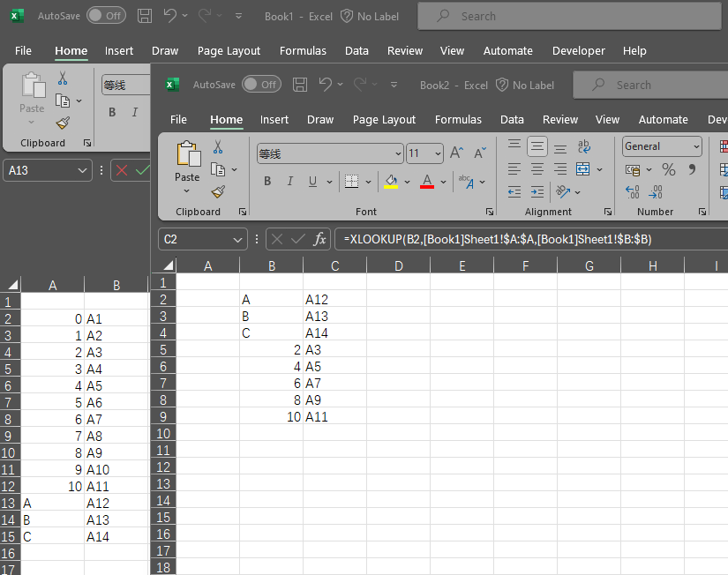This screenshot has width=728, height=575.
Task: Expand Name Box C2 dropdown in Book2
Action: point(237,240)
